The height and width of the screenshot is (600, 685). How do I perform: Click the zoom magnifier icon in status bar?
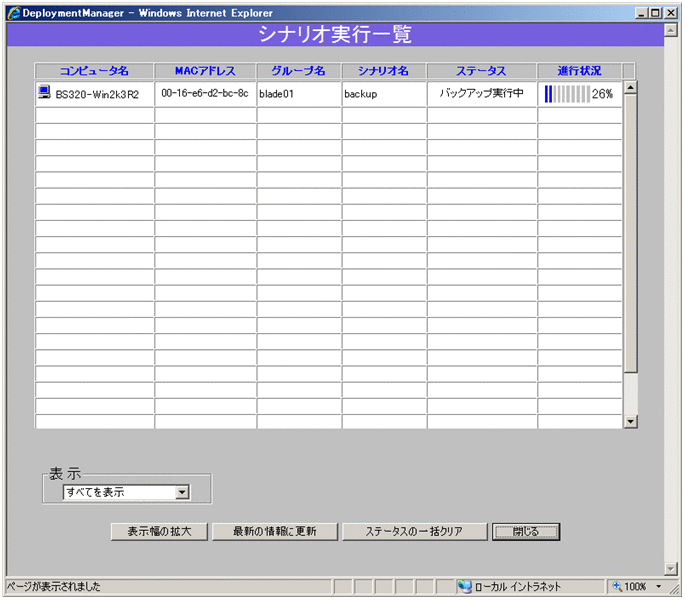(x=617, y=586)
